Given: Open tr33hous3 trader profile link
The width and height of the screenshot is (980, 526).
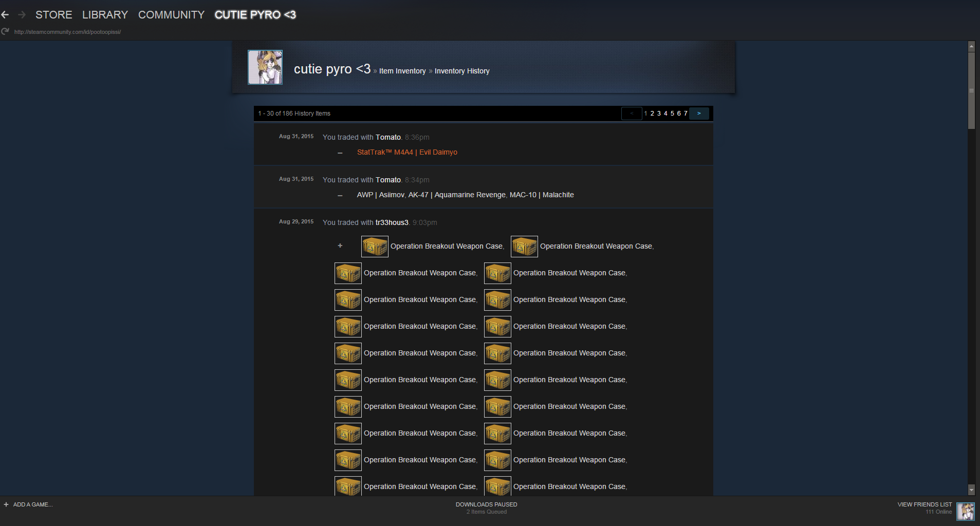Looking at the screenshot, I should (392, 222).
